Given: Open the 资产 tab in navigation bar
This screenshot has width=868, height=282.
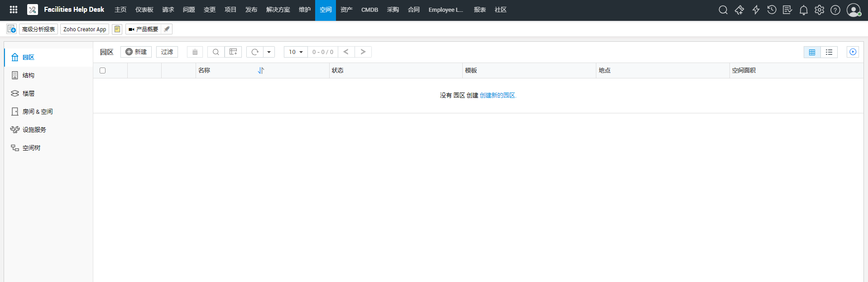Looking at the screenshot, I should [346, 10].
